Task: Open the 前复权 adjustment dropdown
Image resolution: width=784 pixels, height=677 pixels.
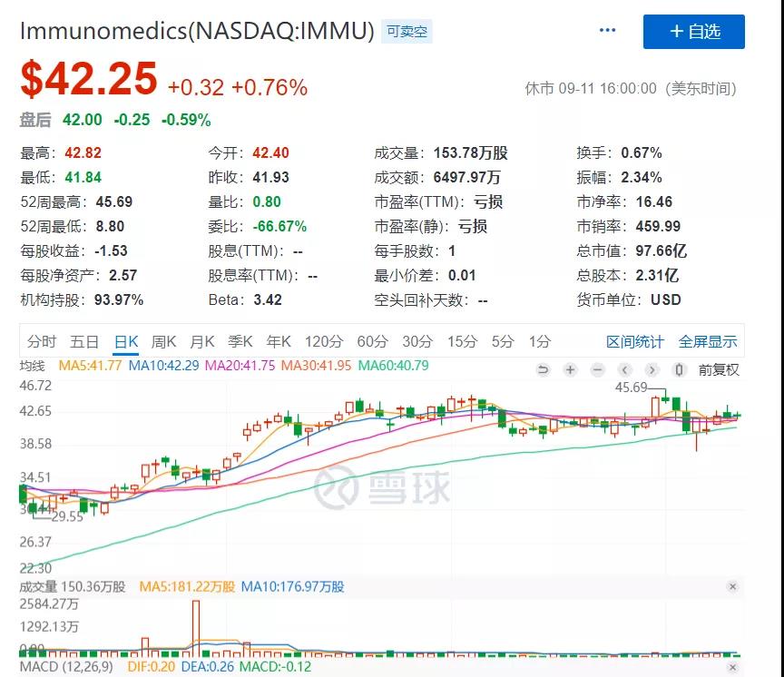Action: [x=719, y=370]
